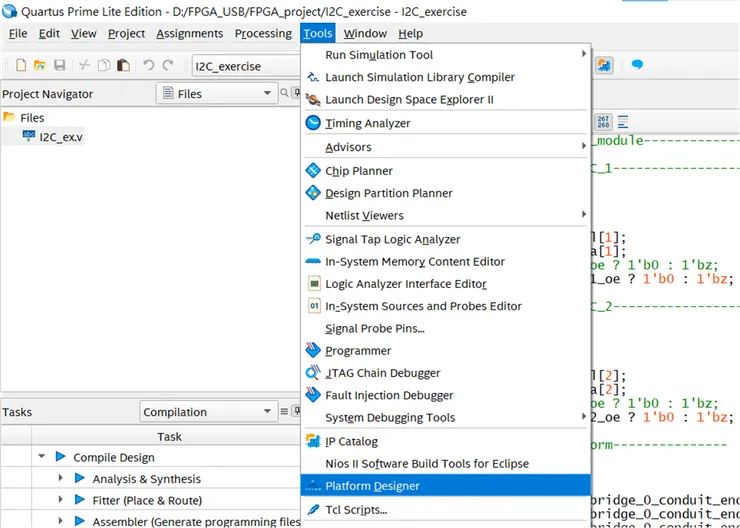The image size is (740, 528).
Task: Click the New File toolbar icon
Action: pyautogui.click(x=21, y=65)
